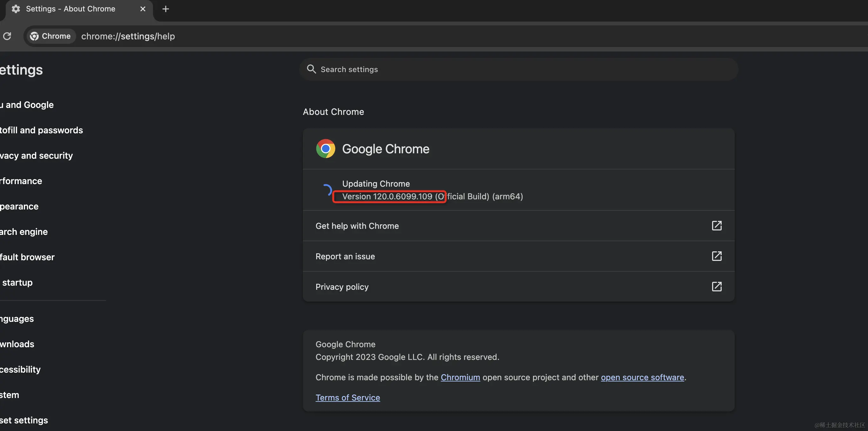Click the Chrome site info chip

click(x=50, y=36)
